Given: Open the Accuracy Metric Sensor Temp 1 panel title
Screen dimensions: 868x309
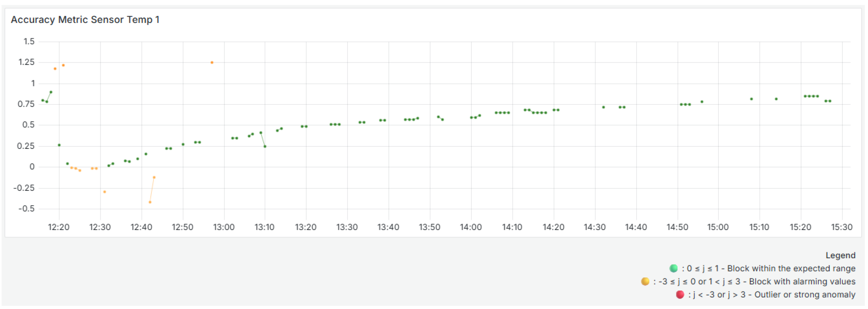Looking at the screenshot, I should coord(85,20).
